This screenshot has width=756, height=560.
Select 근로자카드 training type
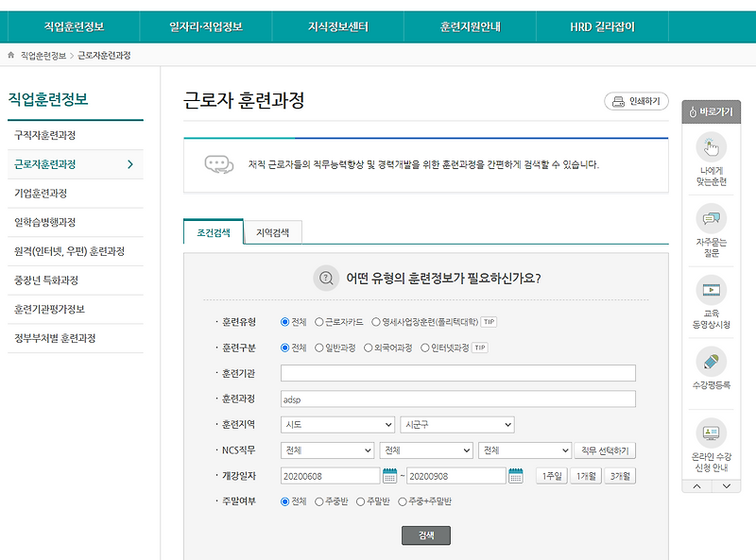[318, 322]
